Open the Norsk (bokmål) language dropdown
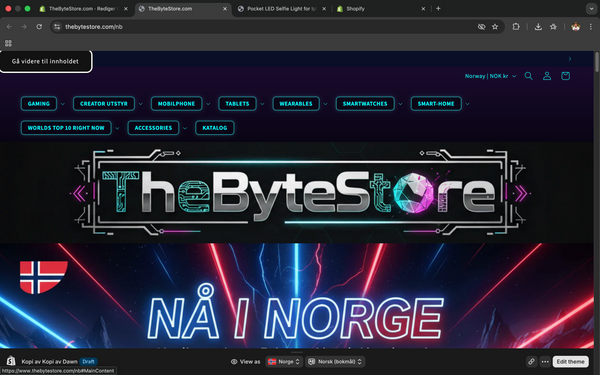The height and width of the screenshot is (375, 600). click(335, 361)
